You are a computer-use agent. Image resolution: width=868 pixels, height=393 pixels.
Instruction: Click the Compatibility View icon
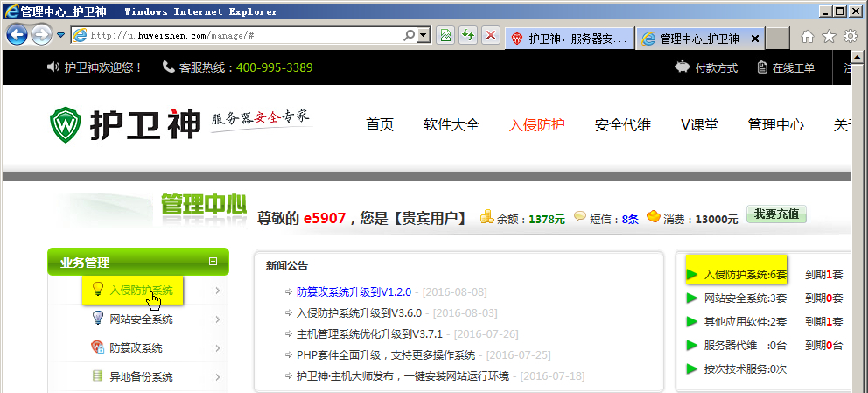pyautogui.click(x=445, y=36)
